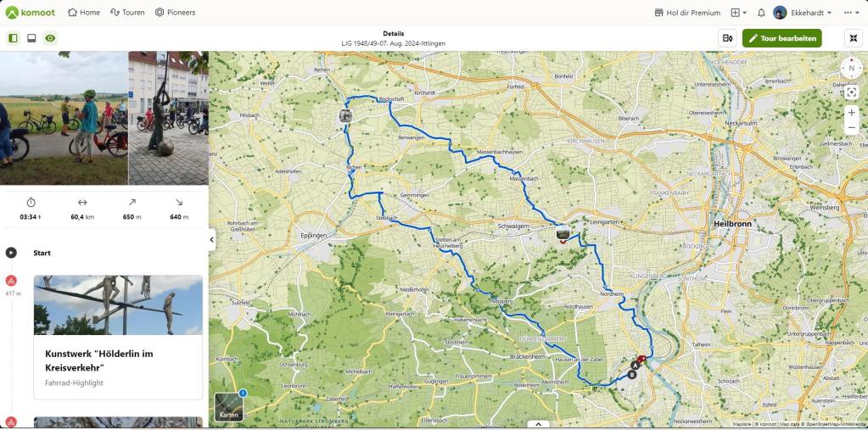Center map on tour location
868x430 pixels.
pos(851,92)
